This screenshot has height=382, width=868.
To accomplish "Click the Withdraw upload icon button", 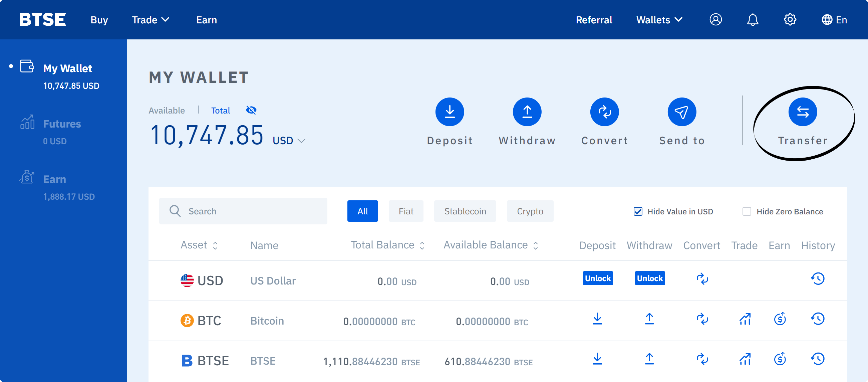I will click(x=527, y=112).
